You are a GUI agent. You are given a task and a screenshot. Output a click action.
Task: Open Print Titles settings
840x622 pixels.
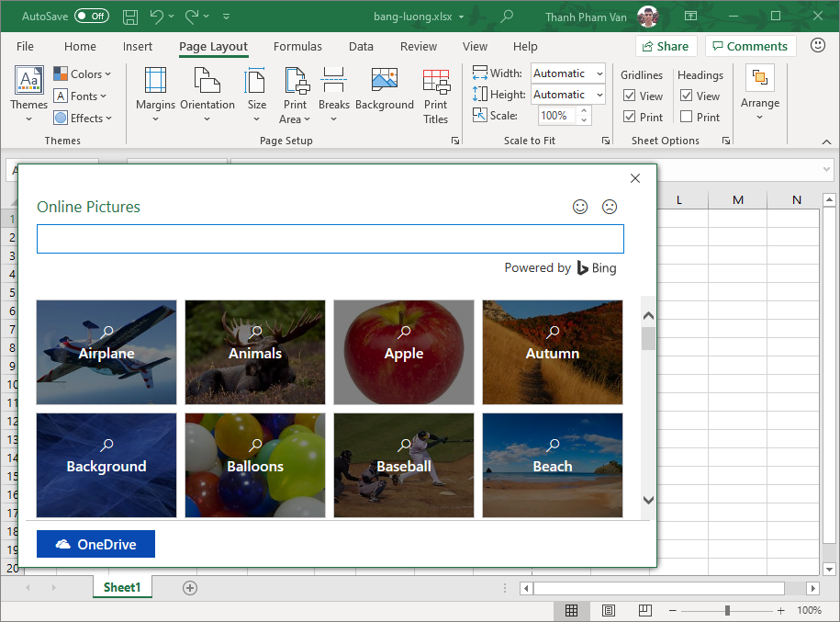point(435,96)
